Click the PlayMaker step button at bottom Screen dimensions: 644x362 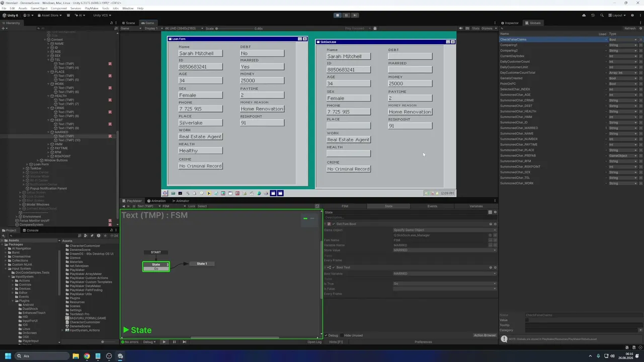184,342
